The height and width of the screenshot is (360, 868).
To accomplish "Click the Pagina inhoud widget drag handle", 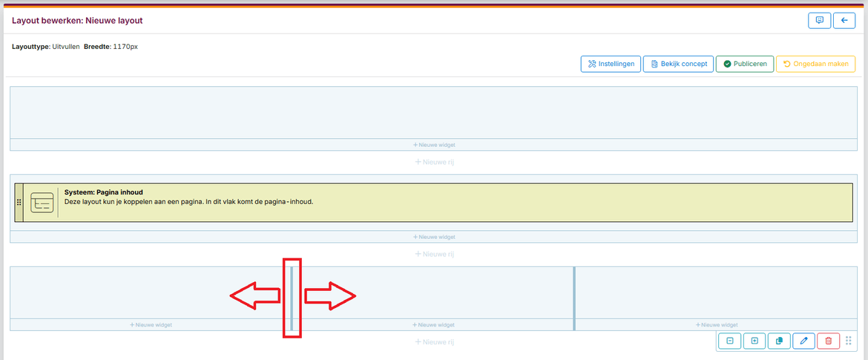I will coord(19,203).
